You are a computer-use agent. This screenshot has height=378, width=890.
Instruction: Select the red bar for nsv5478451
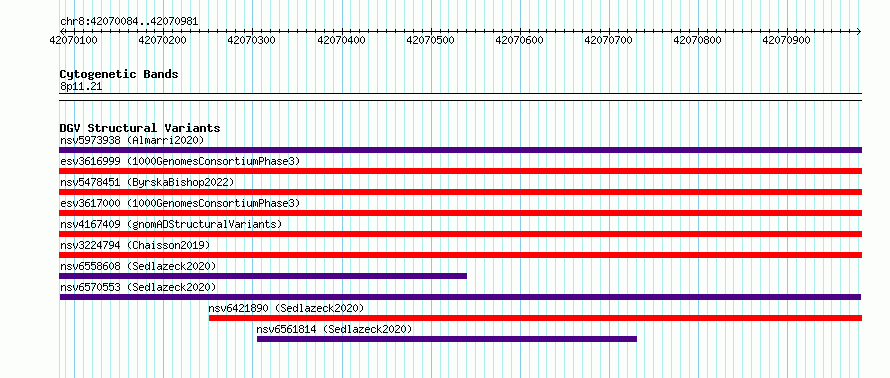[x=460, y=192]
